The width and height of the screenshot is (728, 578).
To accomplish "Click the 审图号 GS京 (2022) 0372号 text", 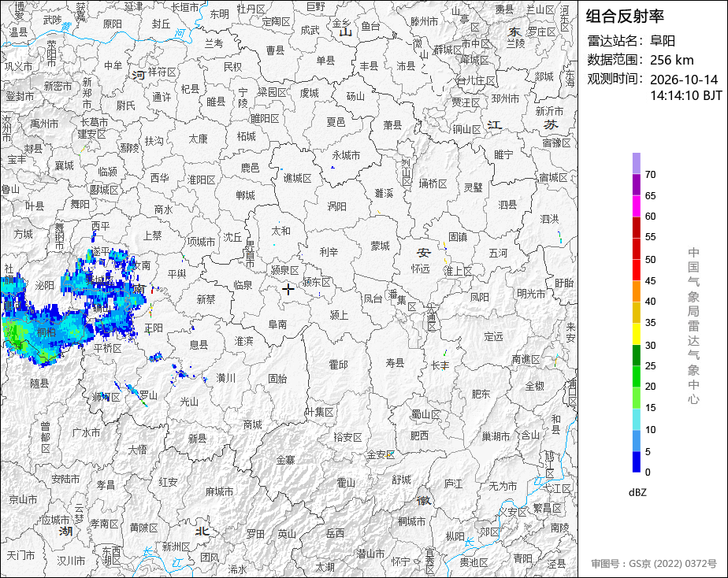I will [x=654, y=564].
